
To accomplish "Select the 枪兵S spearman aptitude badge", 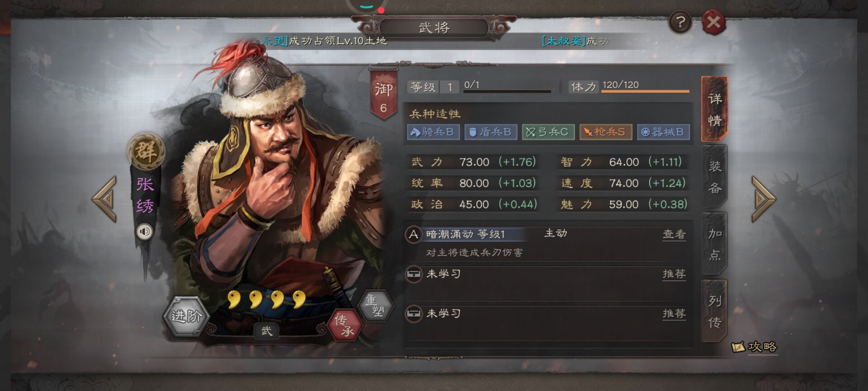I will point(605,132).
